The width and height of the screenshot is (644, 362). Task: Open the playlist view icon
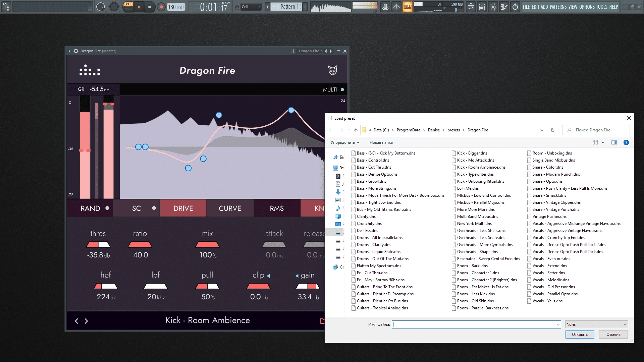coord(471,7)
